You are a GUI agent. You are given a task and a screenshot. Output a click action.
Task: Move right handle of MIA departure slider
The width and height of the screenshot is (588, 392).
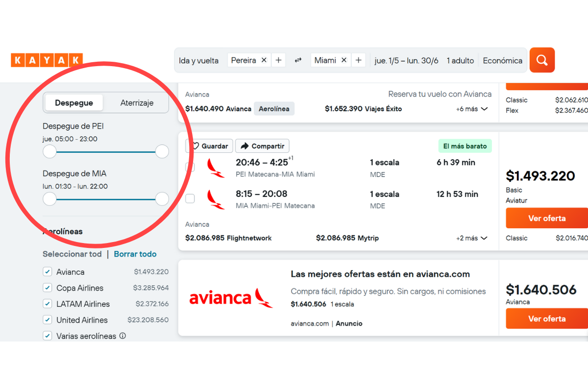(x=162, y=199)
